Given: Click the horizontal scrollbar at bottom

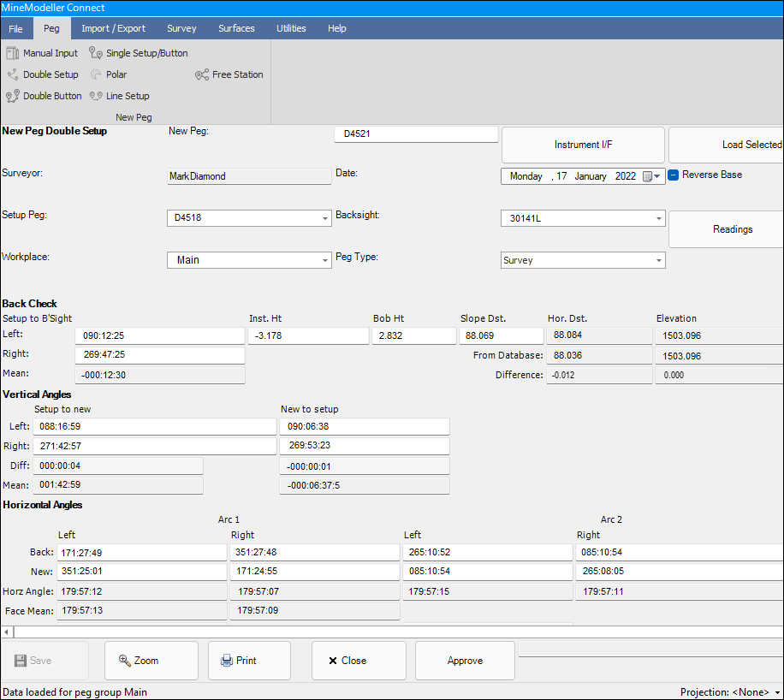Looking at the screenshot, I should [392, 632].
